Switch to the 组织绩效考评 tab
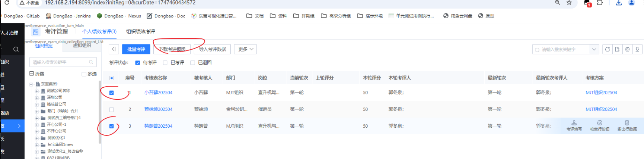 140,32
